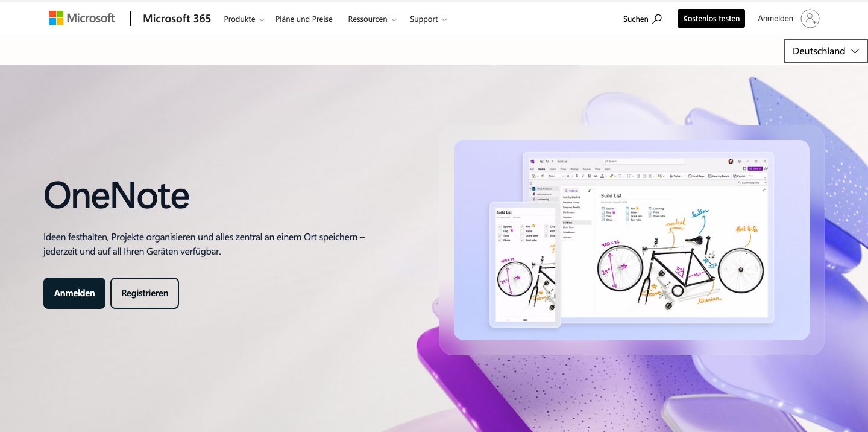Open the font size dropdown in the ribbon
This screenshot has width=868, height=432.
tap(569, 176)
